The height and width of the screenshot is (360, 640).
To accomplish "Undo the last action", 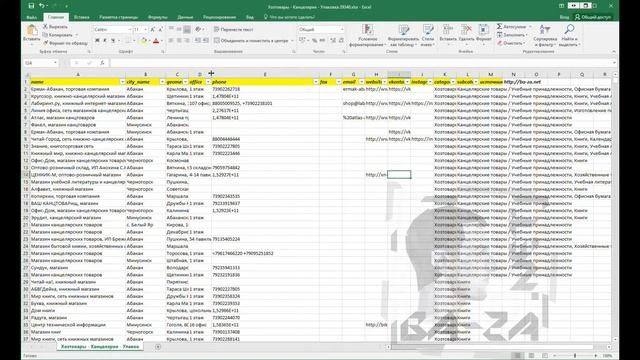I will point(42,6).
